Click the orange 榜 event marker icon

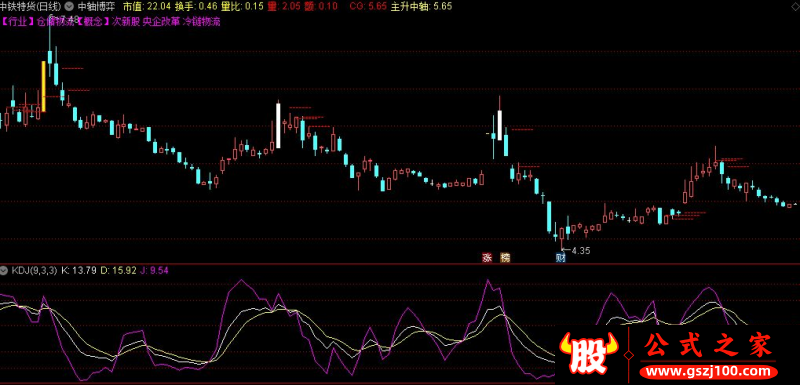pos(505,258)
